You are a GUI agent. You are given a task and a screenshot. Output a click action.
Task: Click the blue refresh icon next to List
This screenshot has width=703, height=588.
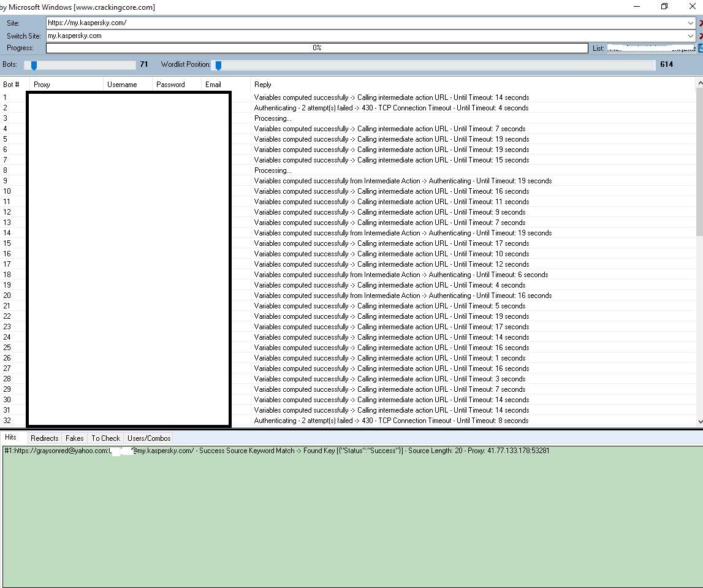701,48
